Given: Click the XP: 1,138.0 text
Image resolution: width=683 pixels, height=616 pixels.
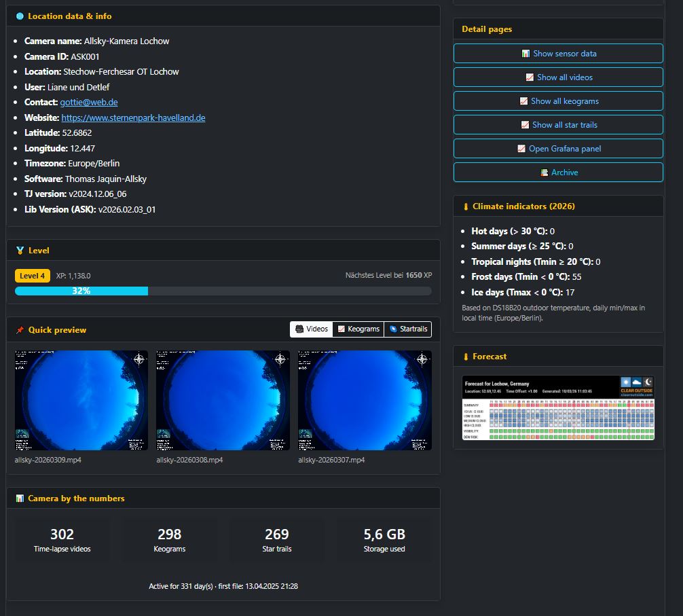Looking at the screenshot, I should (73, 276).
